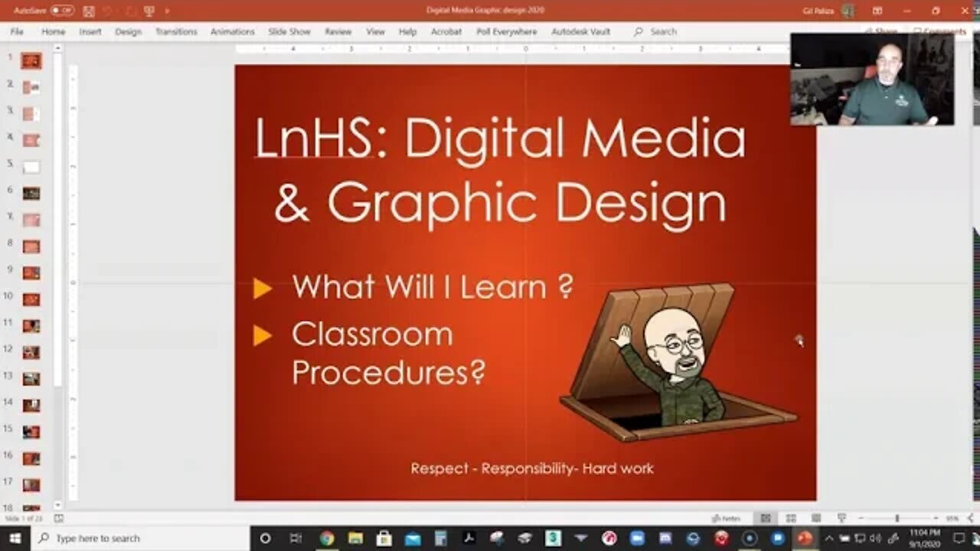Select slide 5 blank thumbnail
The height and width of the screenshot is (551, 980).
(x=31, y=167)
